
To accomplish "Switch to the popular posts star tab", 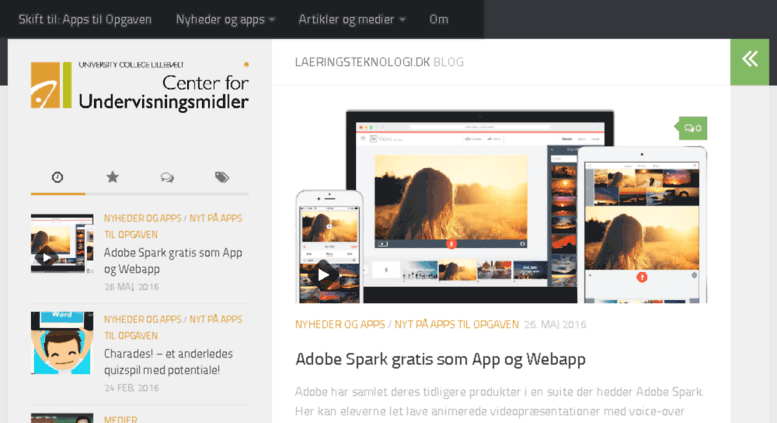I will 112,177.
